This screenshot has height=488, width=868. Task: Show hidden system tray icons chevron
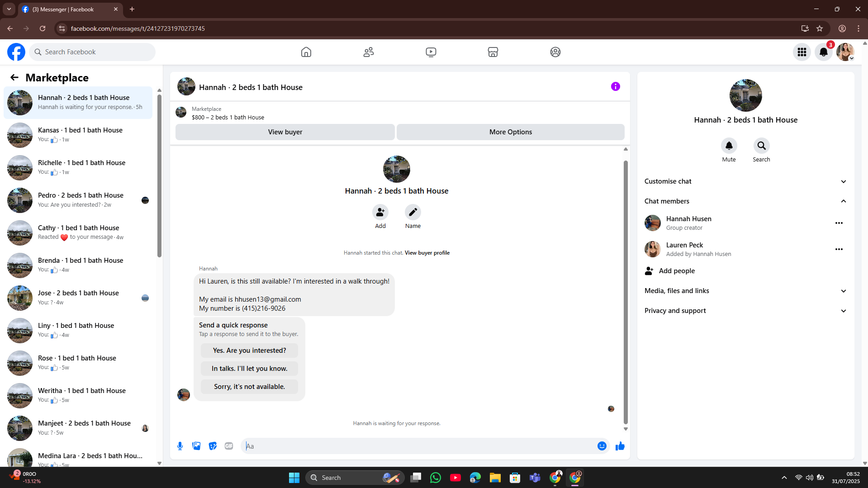coord(784,478)
